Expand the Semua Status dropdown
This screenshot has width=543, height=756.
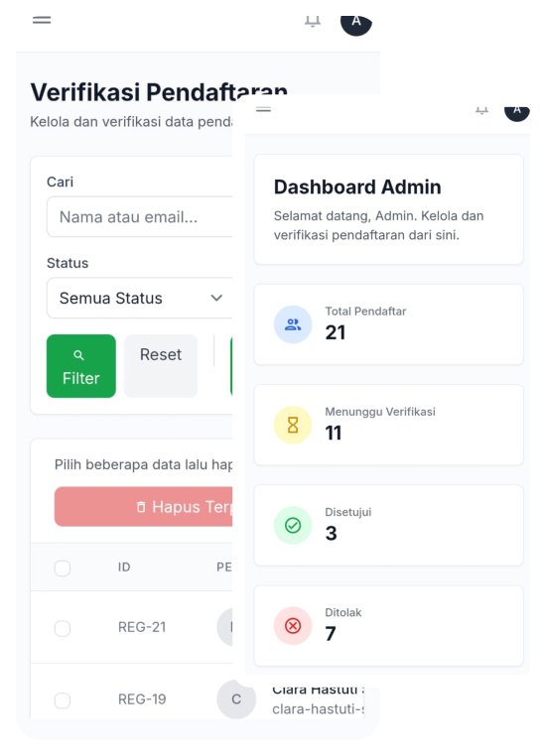point(140,298)
